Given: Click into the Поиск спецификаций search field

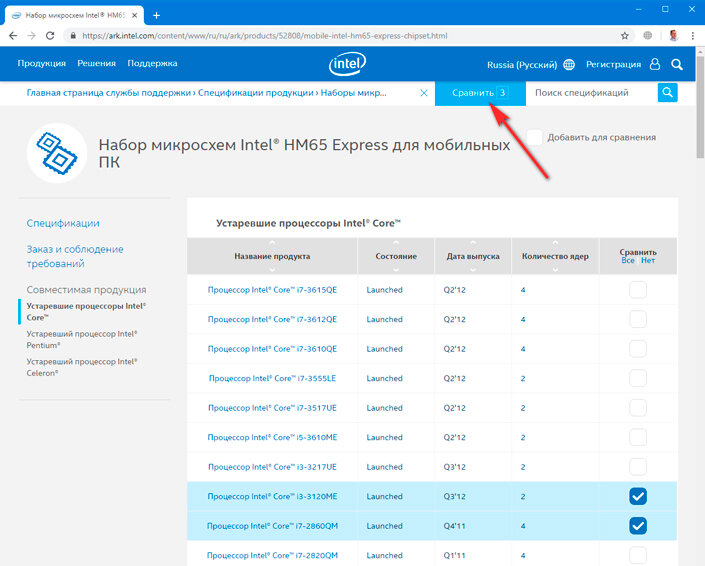Looking at the screenshot, I should (x=591, y=93).
